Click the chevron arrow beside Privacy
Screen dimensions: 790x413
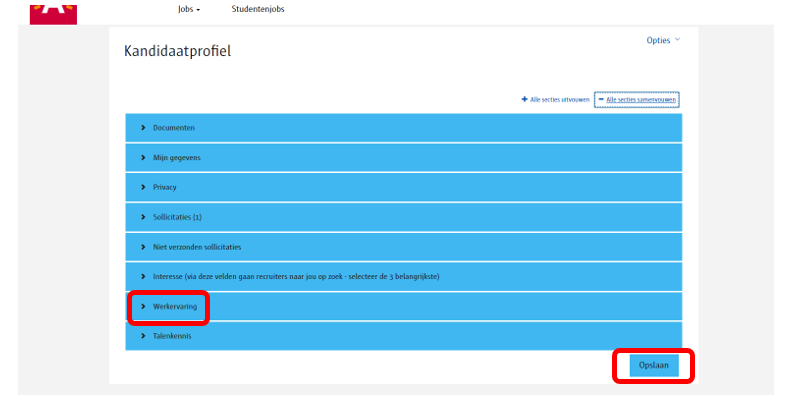143,187
